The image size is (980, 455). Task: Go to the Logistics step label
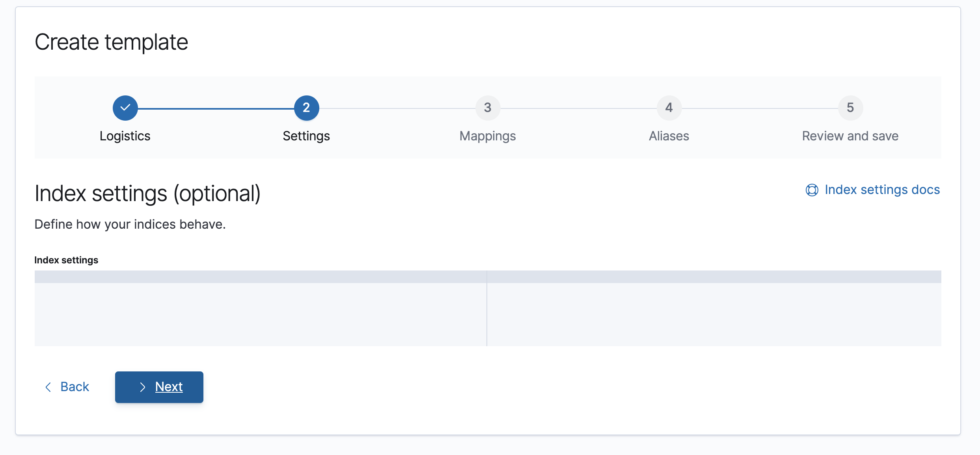(125, 136)
